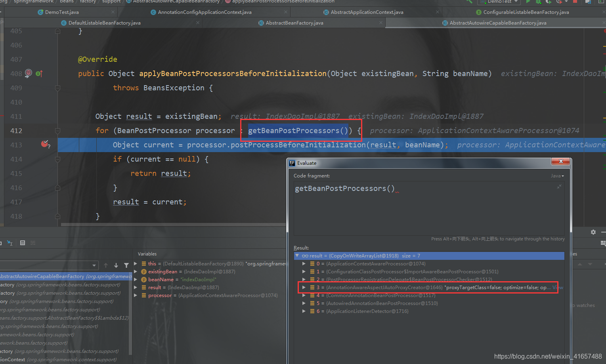Click the debugger settings gear icon
Screen dimensions: 606x364
[x=593, y=232]
